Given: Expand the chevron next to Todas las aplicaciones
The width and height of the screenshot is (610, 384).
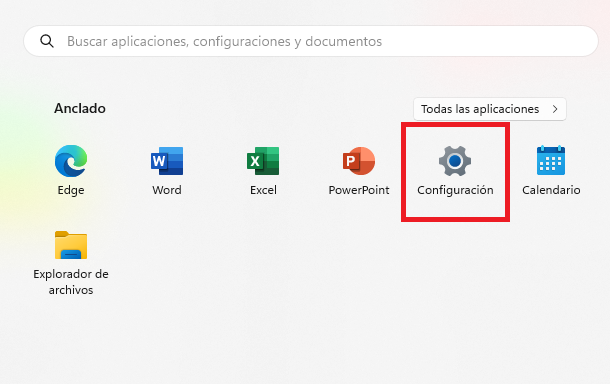Looking at the screenshot, I should pos(555,109).
